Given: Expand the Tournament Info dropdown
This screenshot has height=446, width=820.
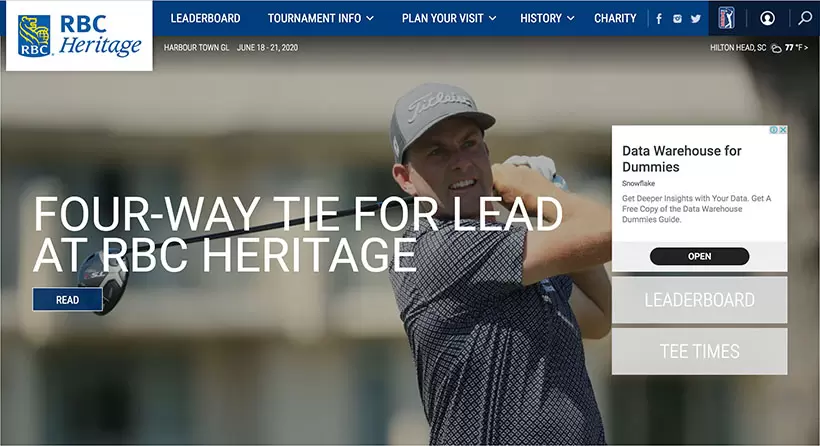Looking at the screenshot, I should (321, 18).
